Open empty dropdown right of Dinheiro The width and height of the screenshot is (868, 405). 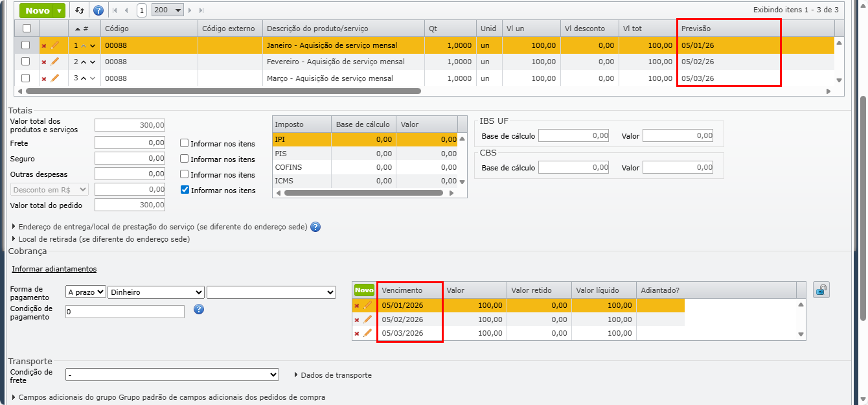[271, 292]
